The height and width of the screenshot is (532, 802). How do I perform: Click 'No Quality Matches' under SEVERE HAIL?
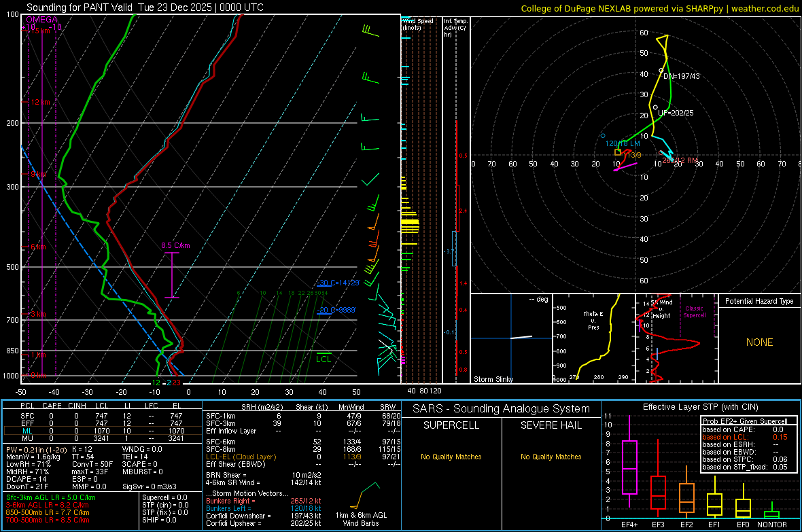[x=551, y=457]
